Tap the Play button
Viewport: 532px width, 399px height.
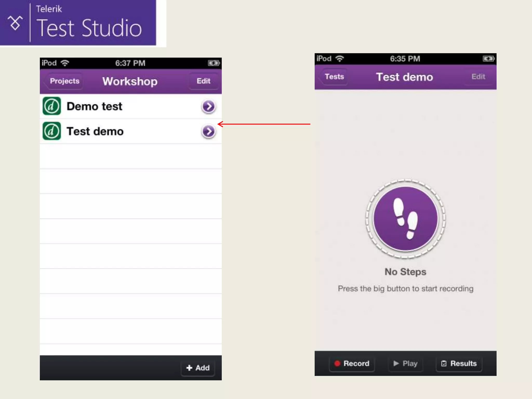click(x=405, y=363)
